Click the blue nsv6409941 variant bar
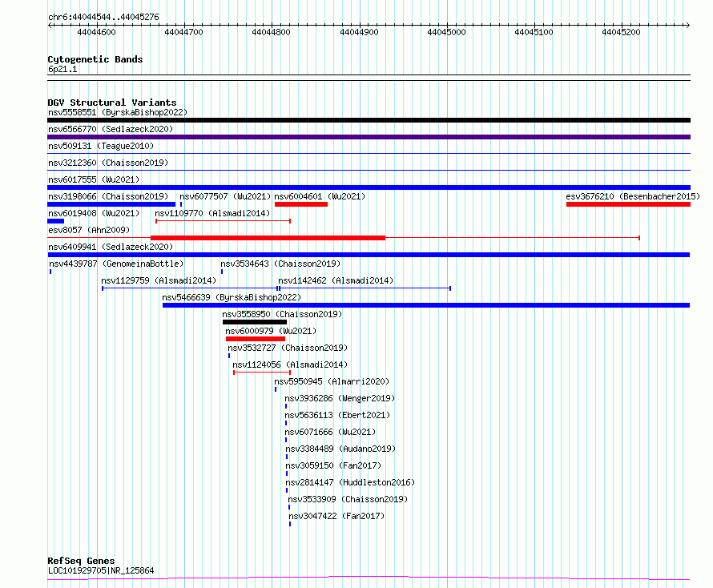 tap(369, 255)
